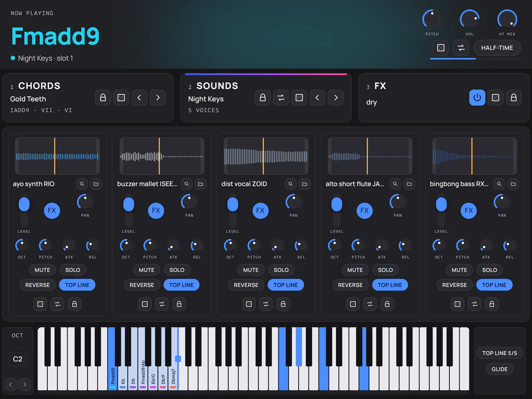Click the HT MIX knob
Screen dimensions: 532x399
coord(507,20)
